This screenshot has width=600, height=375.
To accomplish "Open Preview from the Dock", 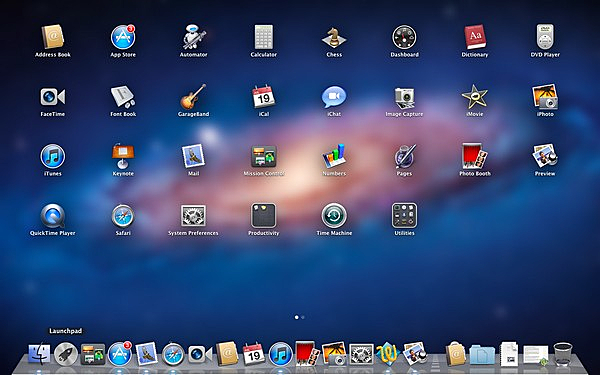I will [x=415, y=354].
